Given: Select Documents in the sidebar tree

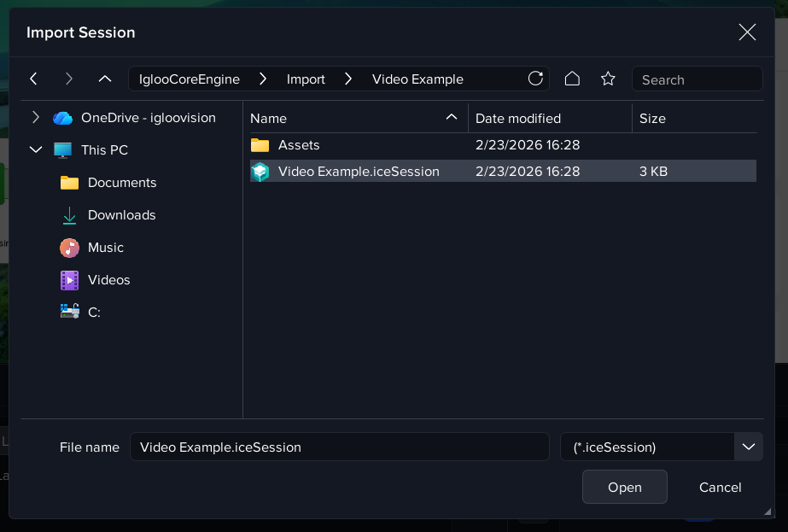Looking at the screenshot, I should [122, 183].
